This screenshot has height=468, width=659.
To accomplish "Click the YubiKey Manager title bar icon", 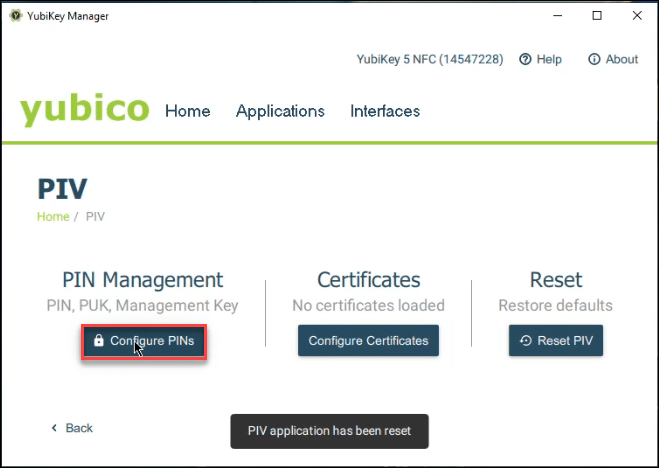I will 15,16.
